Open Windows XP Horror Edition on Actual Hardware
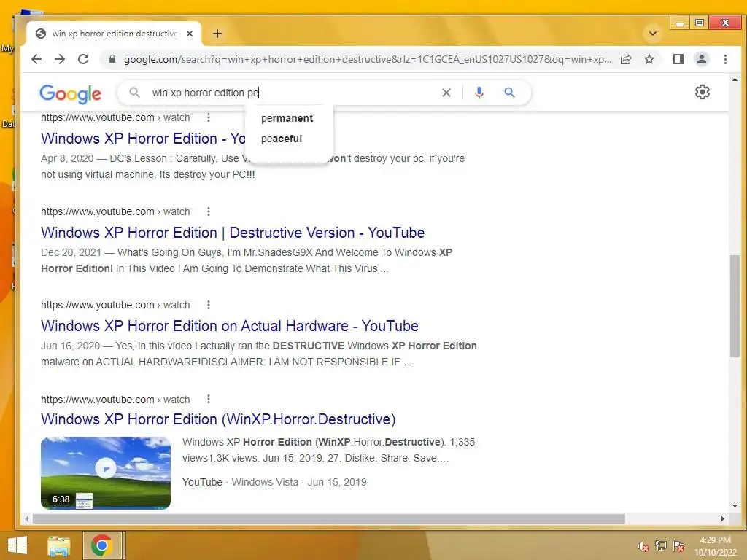Screen dimensions: 747x560 (x=230, y=326)
